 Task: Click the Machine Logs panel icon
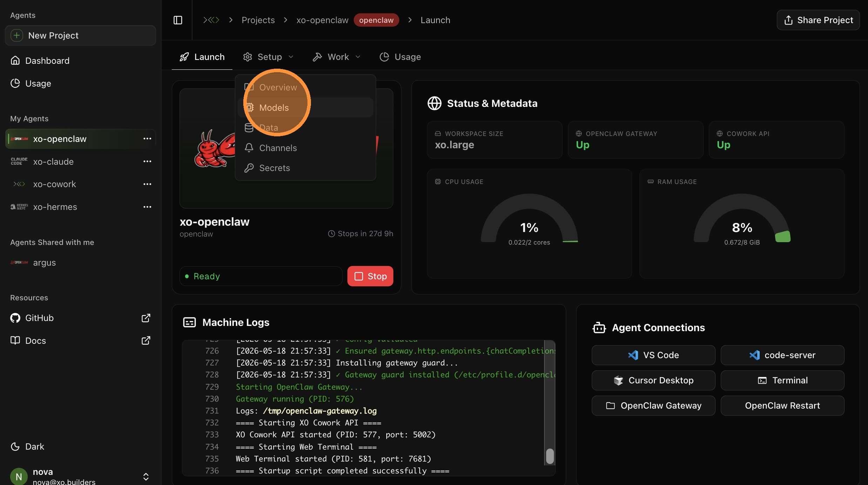(190, 322)
